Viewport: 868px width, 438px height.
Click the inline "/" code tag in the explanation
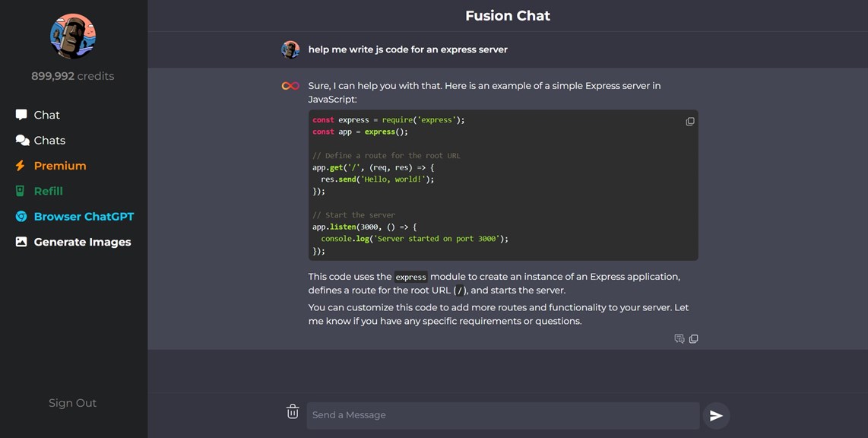click(x=459, y=290)
